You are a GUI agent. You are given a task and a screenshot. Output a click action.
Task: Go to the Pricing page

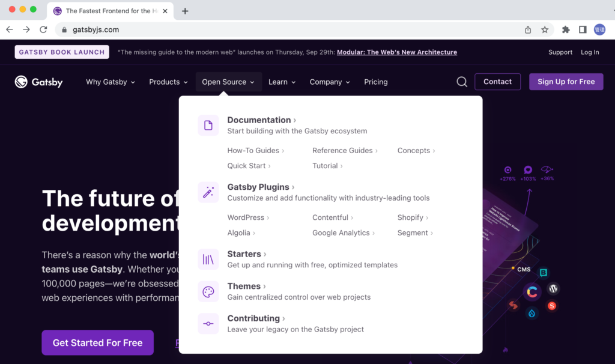[376, 82]
